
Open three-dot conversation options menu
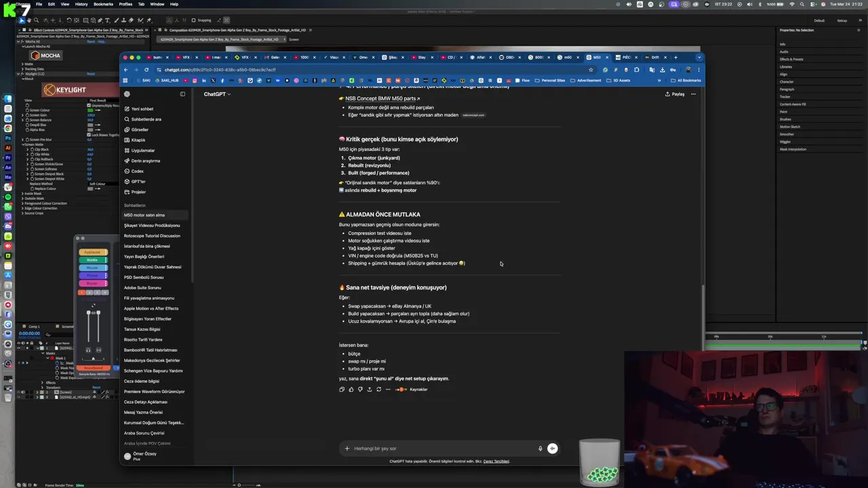[x=693, y=94]
